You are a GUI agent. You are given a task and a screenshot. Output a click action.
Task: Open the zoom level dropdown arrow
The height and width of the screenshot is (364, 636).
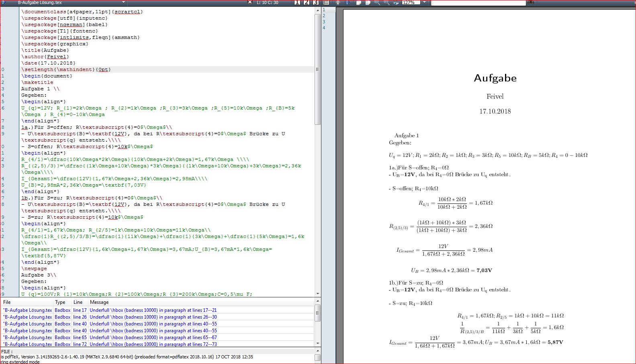(x=424, y=2)
